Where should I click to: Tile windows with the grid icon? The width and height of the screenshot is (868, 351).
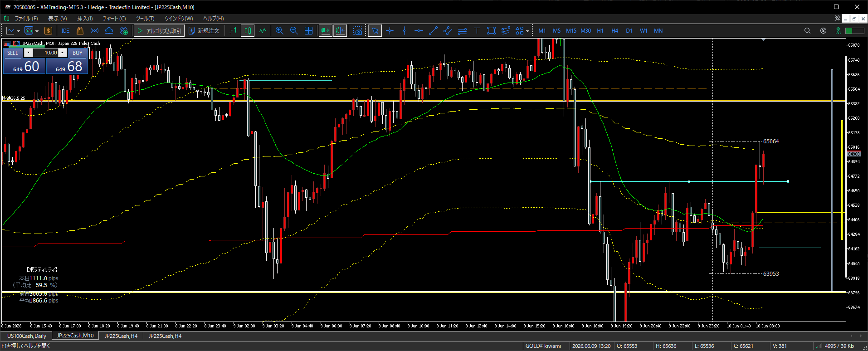[308, 31]
